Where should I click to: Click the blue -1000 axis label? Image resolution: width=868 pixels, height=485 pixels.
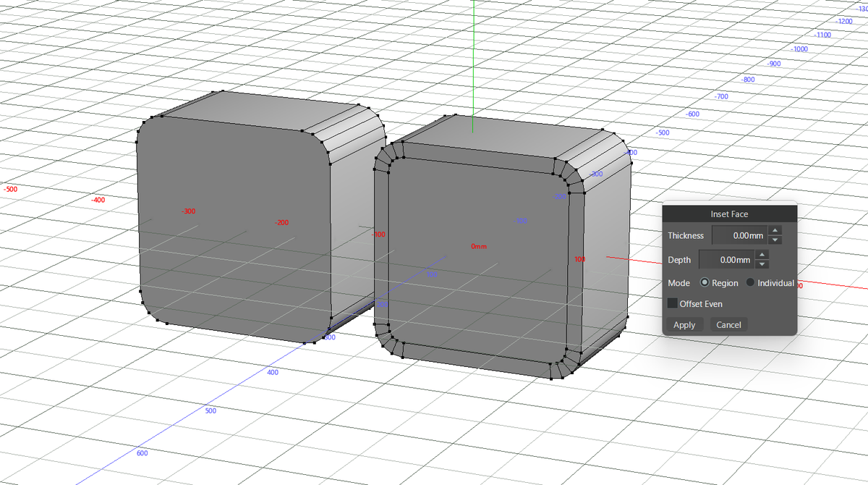click(x=799, y=49)
